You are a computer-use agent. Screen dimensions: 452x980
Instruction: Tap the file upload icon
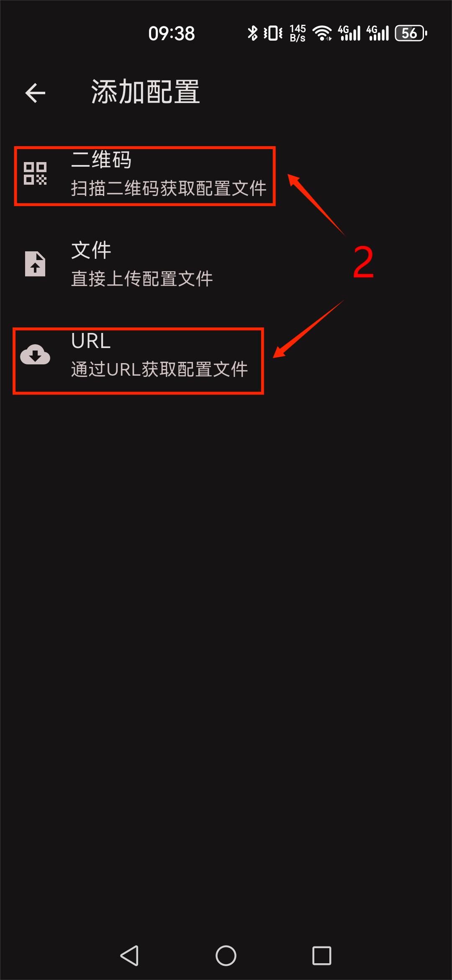35,264
